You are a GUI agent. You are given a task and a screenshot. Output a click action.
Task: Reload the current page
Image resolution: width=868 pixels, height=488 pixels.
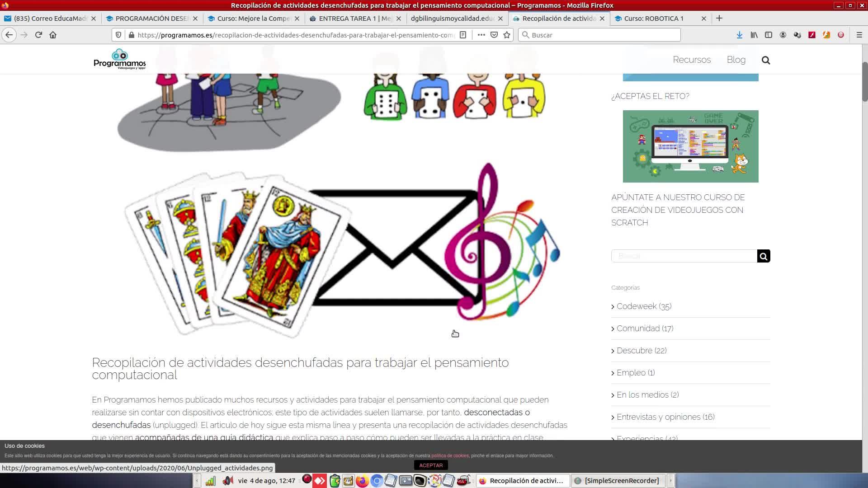tap(38, 35)
